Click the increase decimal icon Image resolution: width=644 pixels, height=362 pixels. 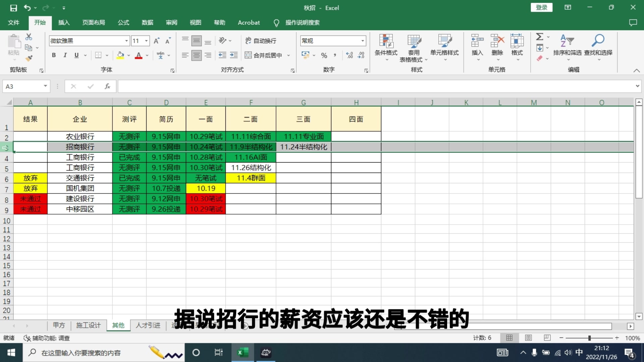point(350,55)
